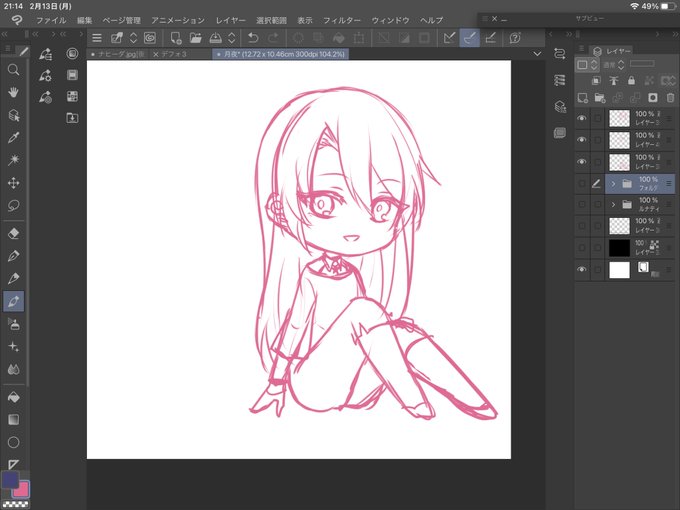
Task: Adjust the layer opacity slider
Action: [642, 64]
